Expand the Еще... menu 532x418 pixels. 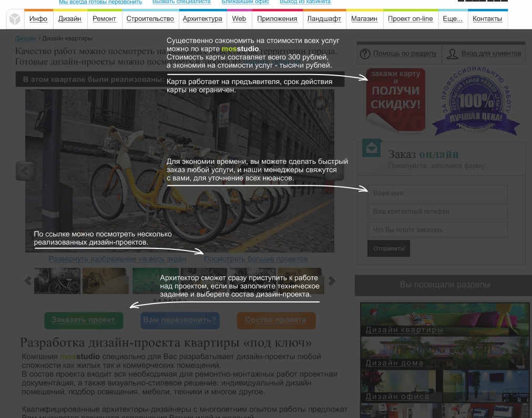[453, 19]
